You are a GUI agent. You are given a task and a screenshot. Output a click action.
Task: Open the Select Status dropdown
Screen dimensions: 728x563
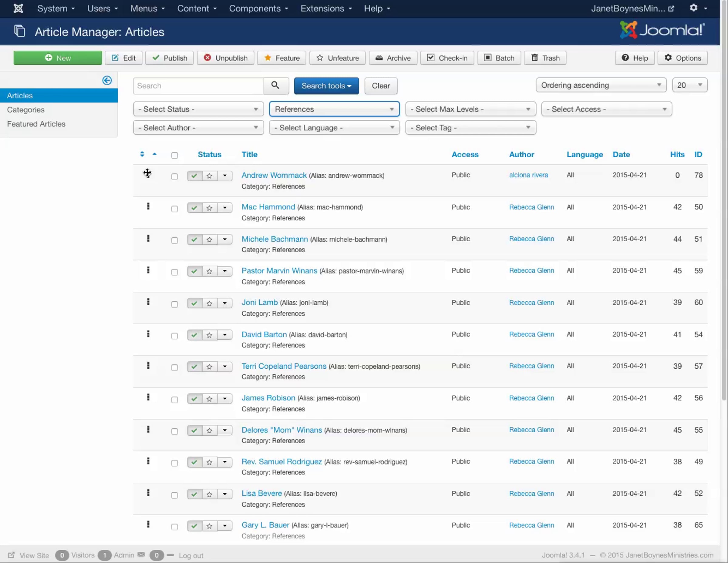198,109
